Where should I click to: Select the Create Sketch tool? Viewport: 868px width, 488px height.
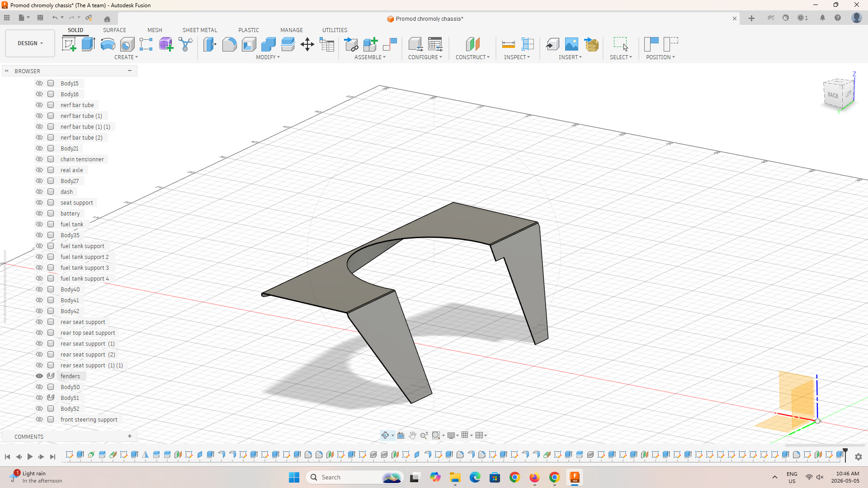coord(69,44)
